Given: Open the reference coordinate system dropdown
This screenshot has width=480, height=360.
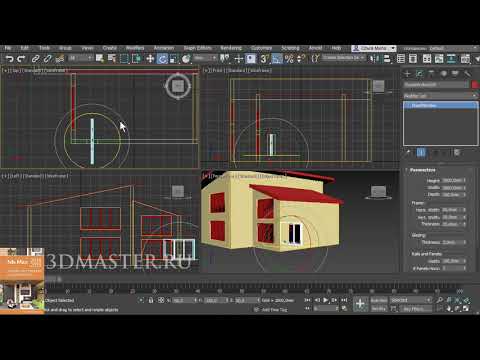Looking at the screenshot, I should [x=205, y=58].
